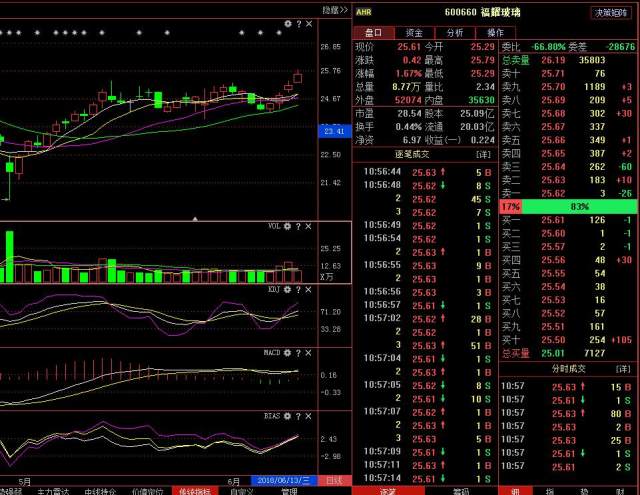This screenshot has height=495, width=640.
Task: Click the 外盘 value 52074
Action: coord(408,100)
